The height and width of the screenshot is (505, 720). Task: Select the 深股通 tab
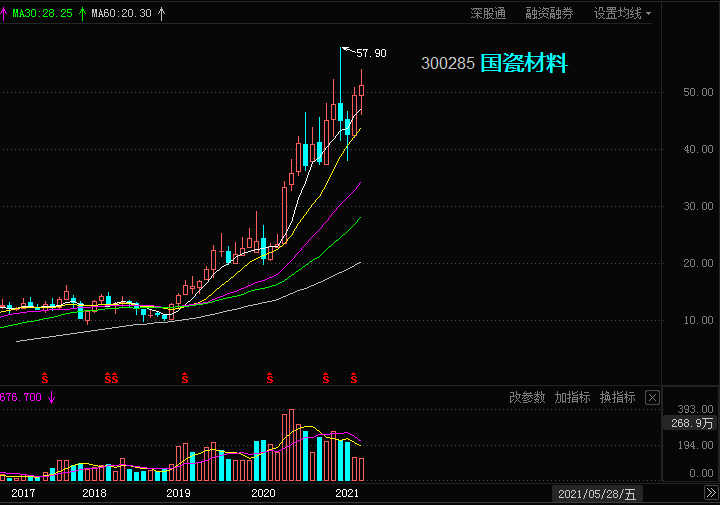click(488, 13)
